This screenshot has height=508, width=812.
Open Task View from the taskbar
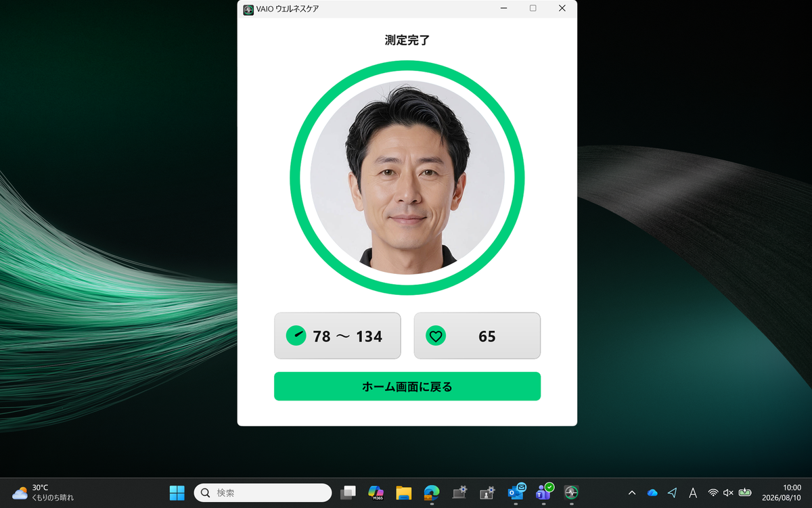[x=348, y=492]
